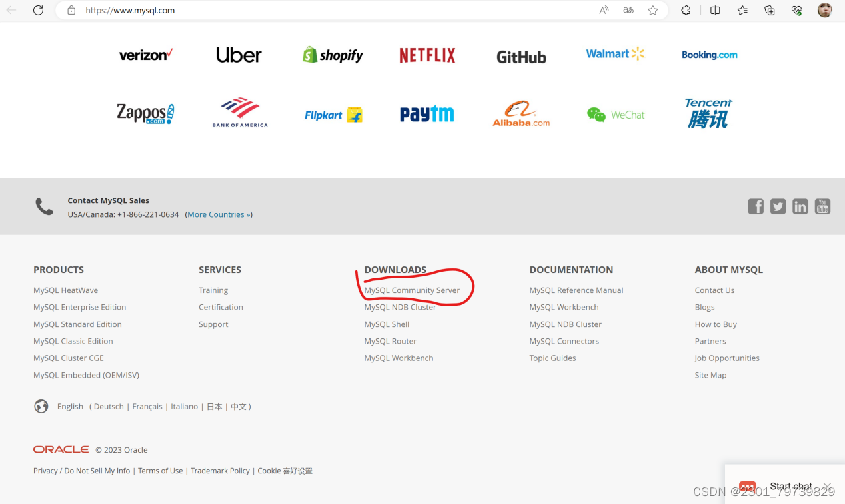The image size is (845, 504).
Task: Open MySQL LinkedIn page icon
Action: point(800,206)
